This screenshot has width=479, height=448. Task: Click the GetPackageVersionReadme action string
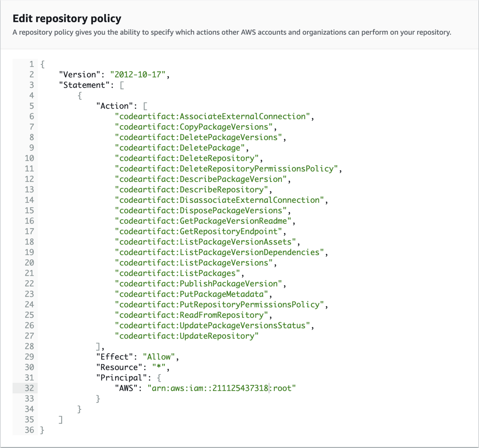tap(203, 221)
